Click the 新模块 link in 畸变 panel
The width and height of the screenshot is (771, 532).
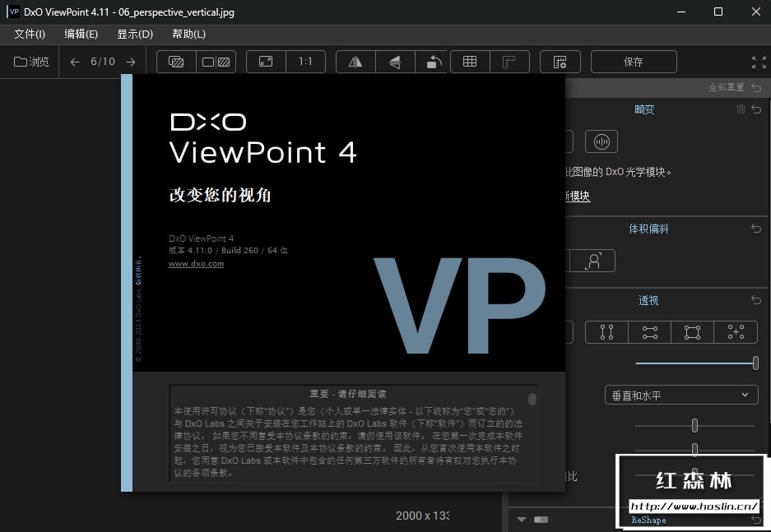pos(578,197)
